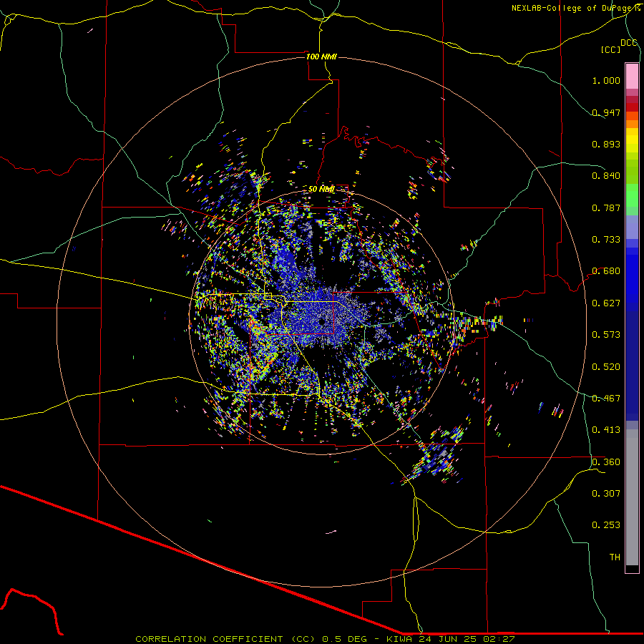The image size is (644, 644).
Task: Click the 0.627 value on the scale
Action: (x=606, y=303)
